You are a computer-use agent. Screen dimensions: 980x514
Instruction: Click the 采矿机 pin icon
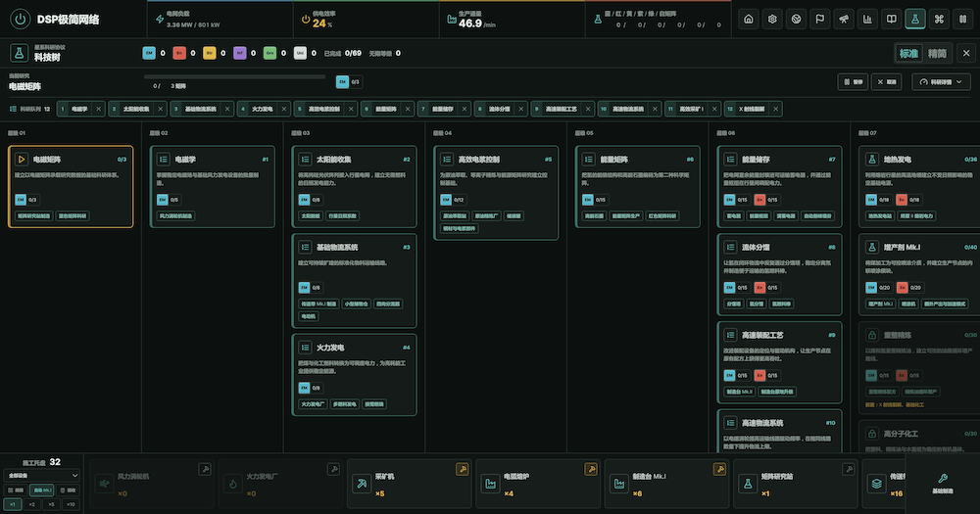point(462,469)
